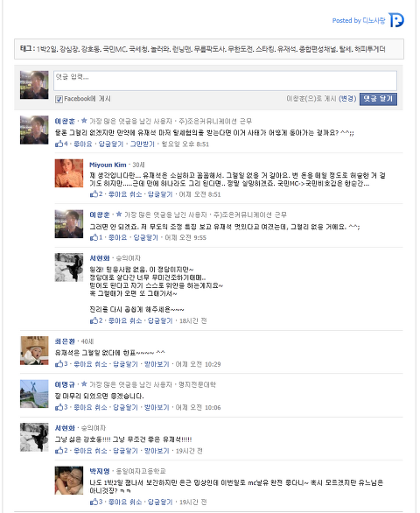
Task: Open Miyoun Kim's profile name link
Action: 108,165
